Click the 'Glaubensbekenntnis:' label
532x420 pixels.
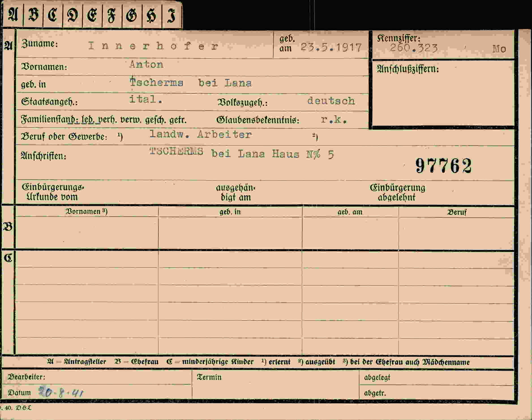tap(258, 120)
